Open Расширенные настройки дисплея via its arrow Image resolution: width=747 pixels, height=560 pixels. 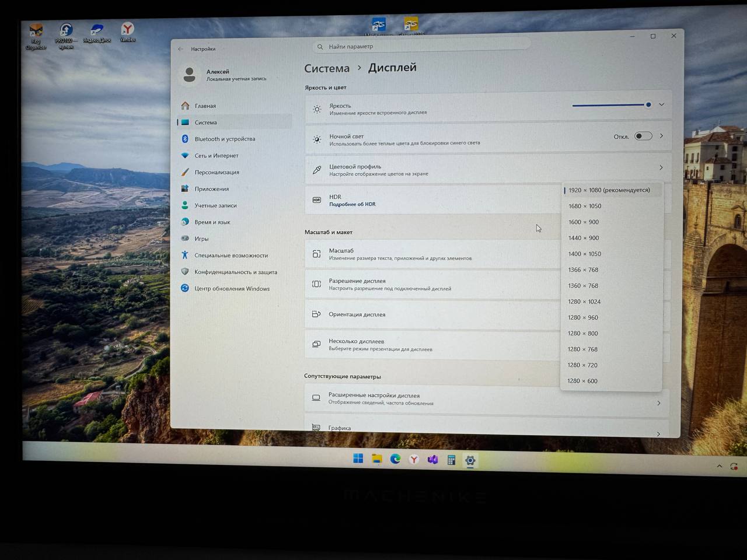coord(659,403)
